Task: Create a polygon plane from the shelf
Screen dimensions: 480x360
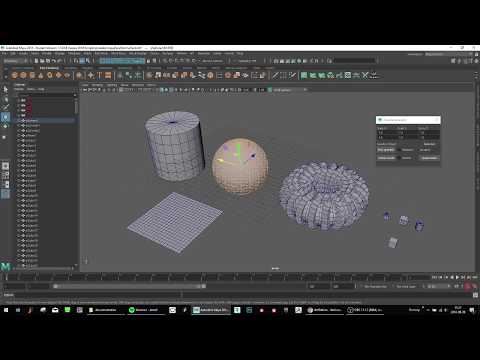Action: point(58,75)
